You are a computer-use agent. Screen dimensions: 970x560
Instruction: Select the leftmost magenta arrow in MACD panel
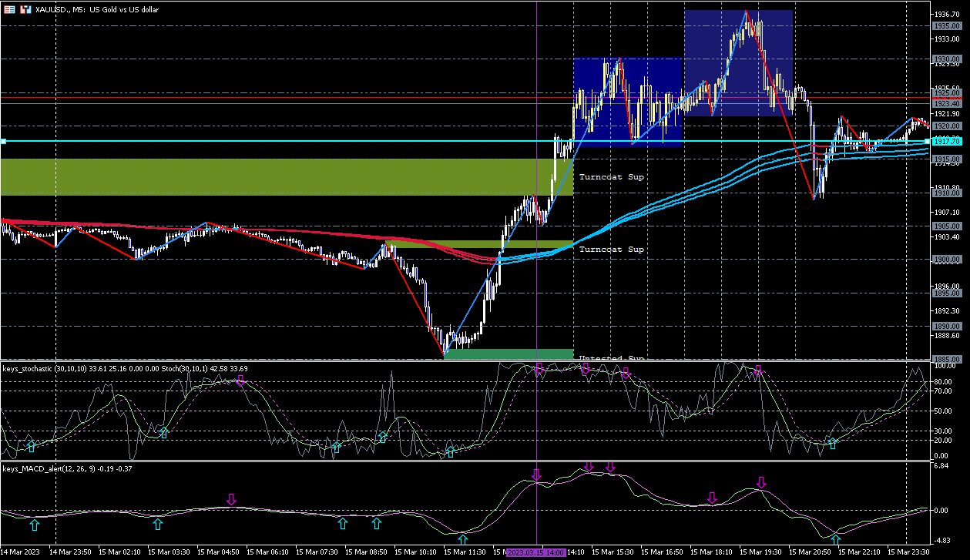(230, 501)
